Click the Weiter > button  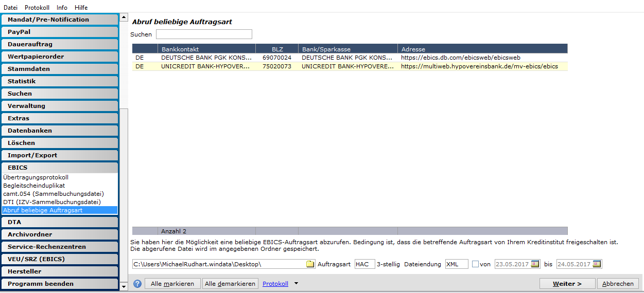point(567,284)
